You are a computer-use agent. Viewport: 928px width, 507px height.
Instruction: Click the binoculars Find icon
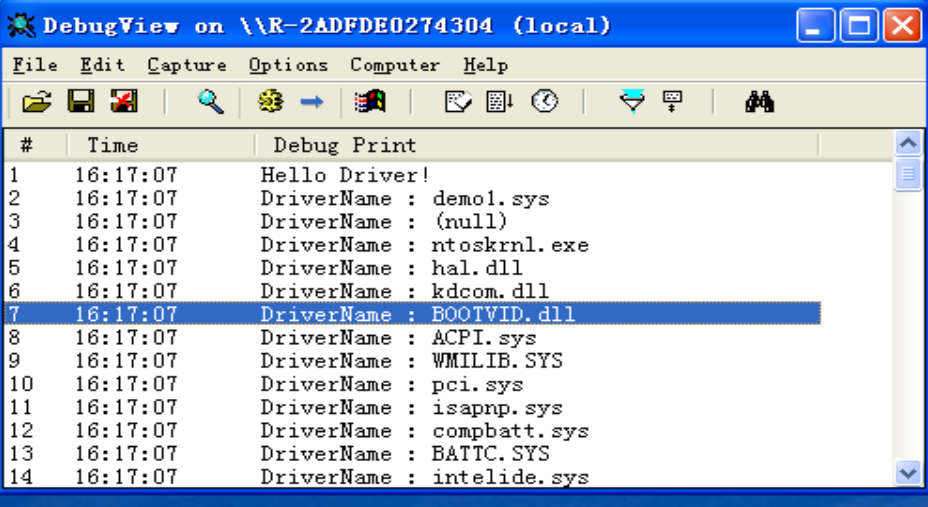coord(760,102)
